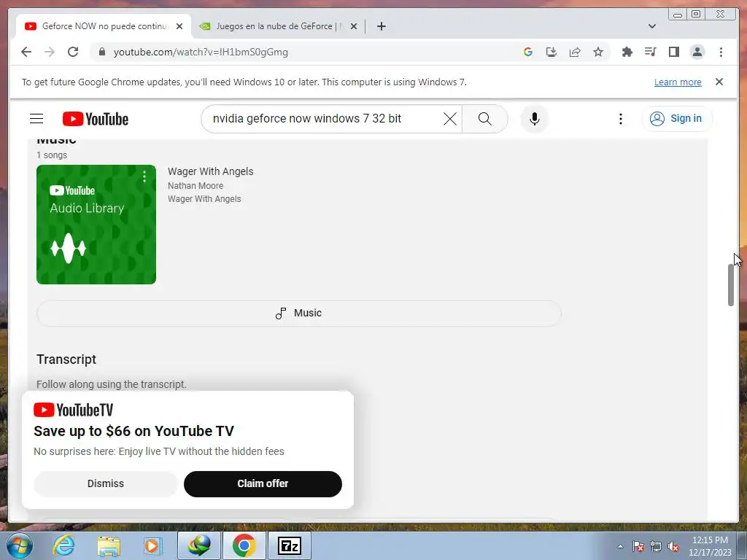
Task: Show hidden system tray icons arrow
Action: click(x=620, y=546)
